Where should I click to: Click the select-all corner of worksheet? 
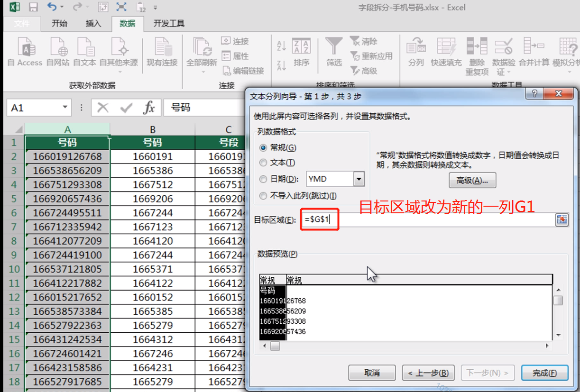pyautogui.click(x=14, y=129)
